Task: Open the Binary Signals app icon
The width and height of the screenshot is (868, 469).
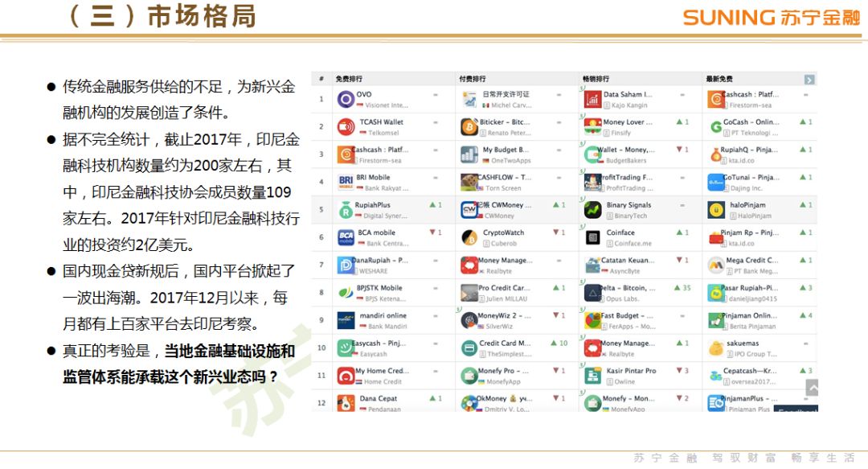Action: (593, 210)
